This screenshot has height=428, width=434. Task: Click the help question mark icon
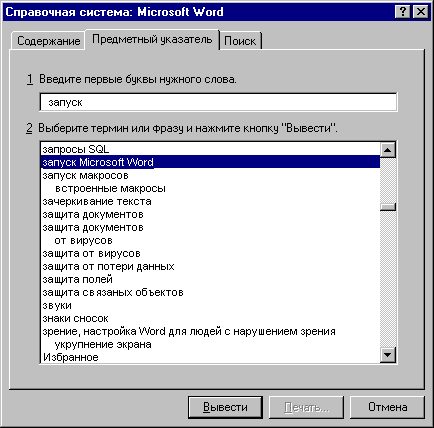pos(403,12)
